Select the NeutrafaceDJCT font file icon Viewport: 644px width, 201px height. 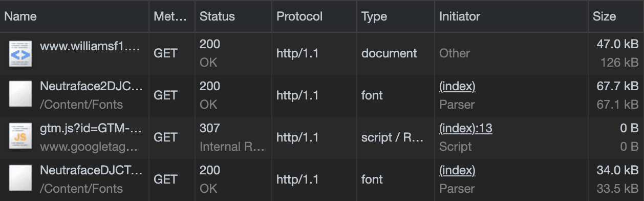(20, 179)
